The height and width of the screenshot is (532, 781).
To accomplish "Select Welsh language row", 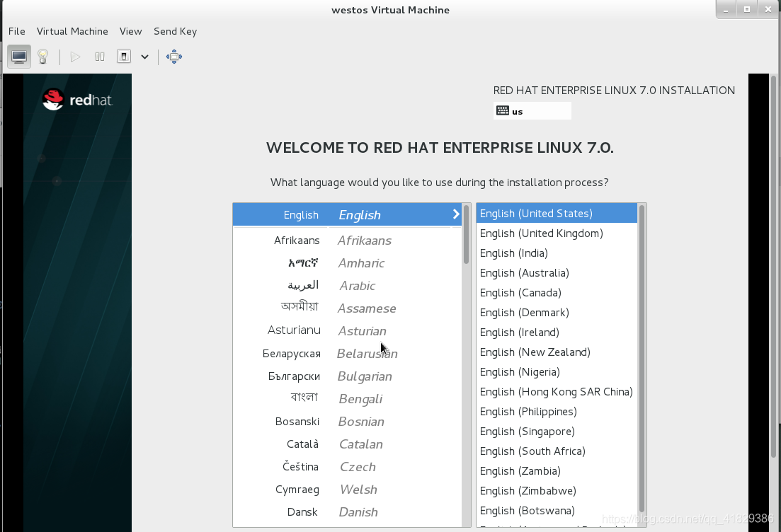I will click(347, 490).
